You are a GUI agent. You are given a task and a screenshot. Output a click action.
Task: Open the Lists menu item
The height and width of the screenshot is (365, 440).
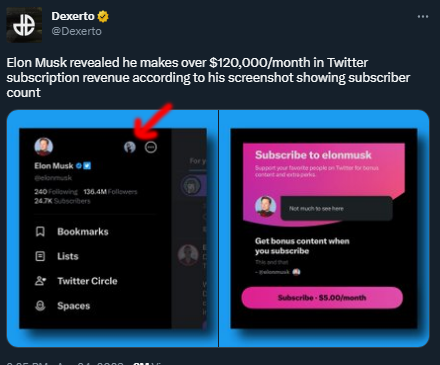68,256
